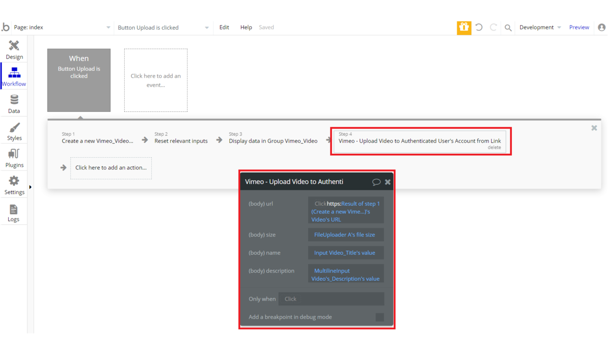Click the (body) size label

pos(262,235)
